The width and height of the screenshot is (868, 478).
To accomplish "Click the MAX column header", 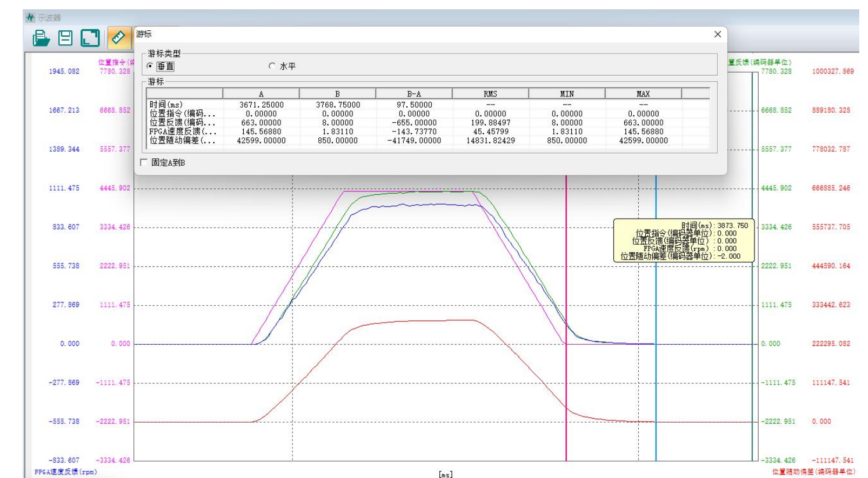I will click(x=643, y=94).
